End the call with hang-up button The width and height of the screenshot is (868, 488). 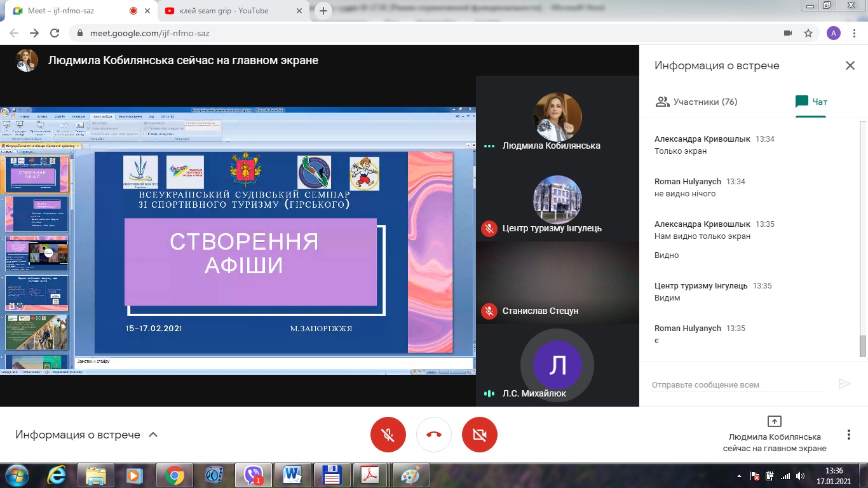[x=434, y=435]
